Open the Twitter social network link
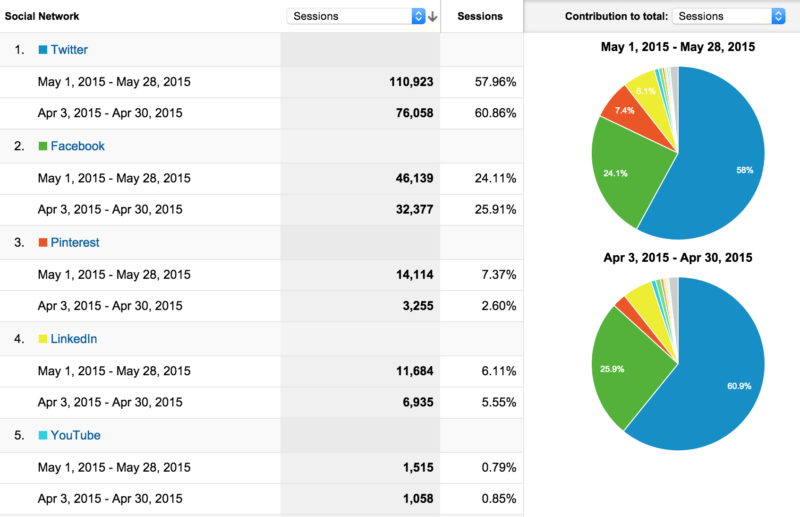The width and height of the screenshot is (800, 517). point(69,50)
